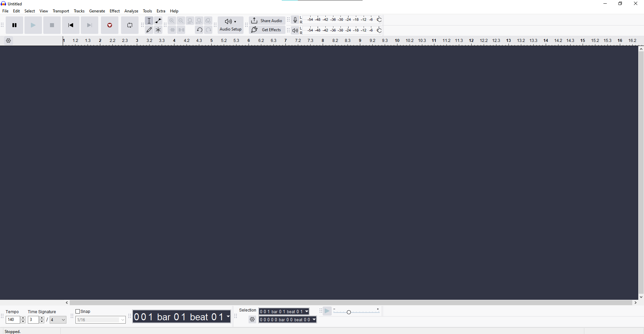Open the Audio Setup dropdown

point(230,25)
